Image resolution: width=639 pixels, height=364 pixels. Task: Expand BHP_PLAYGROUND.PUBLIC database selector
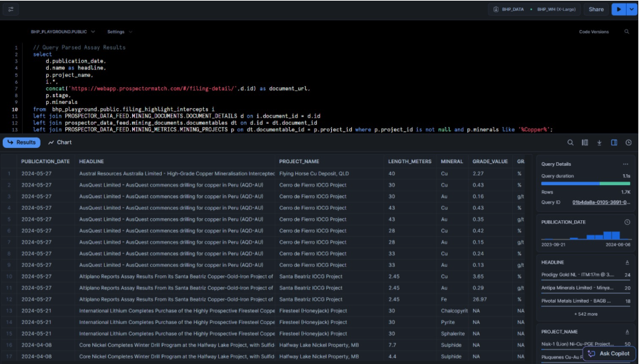63,32
